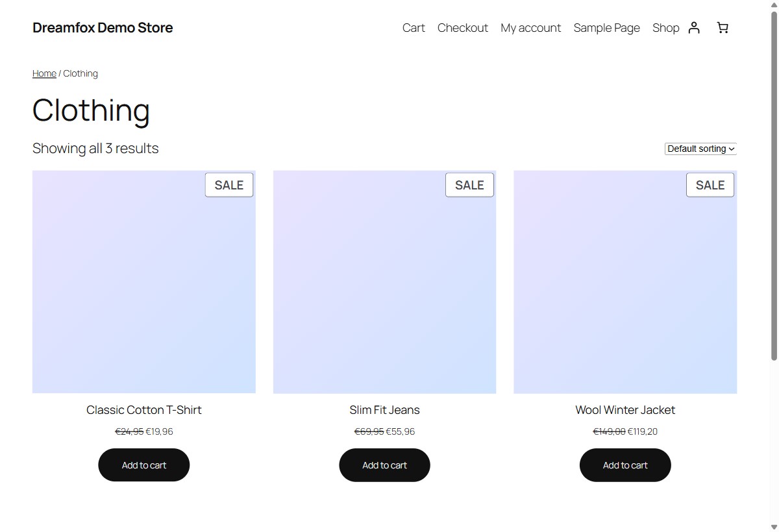Click the Slim Fit Jeans product image
The width and height of the screenshot is (779, 532).
click(x=384, y=282)
